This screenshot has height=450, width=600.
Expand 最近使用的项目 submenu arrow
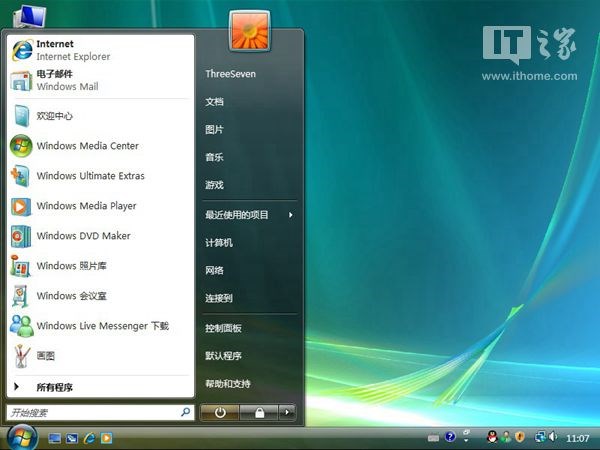291,215
